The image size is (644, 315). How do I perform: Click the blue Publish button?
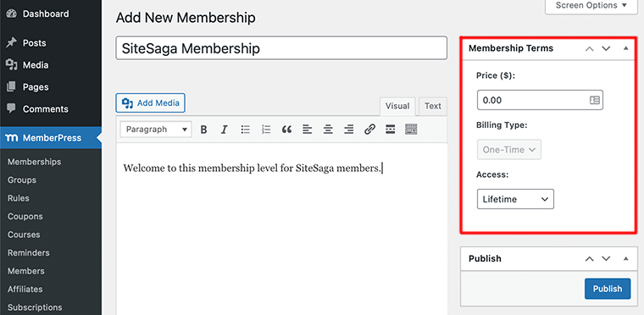[x=608, y=289]
